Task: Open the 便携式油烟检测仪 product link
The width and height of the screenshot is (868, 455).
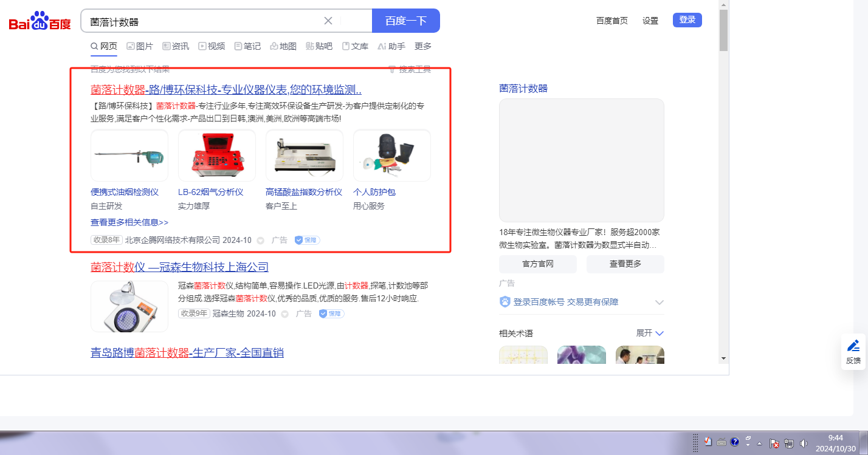Action: pos(125,192)
